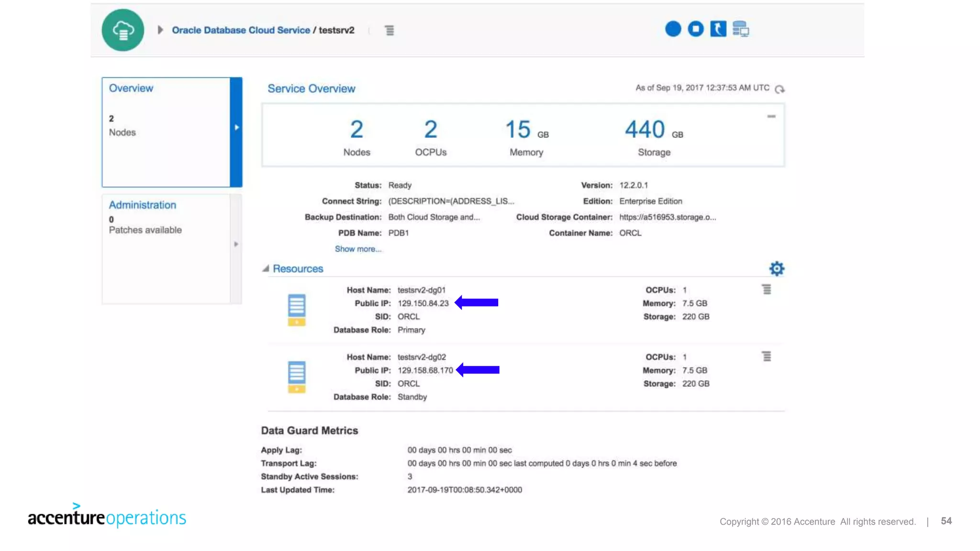
Task: Expand the Administration tile arrow
Action: 236,244
